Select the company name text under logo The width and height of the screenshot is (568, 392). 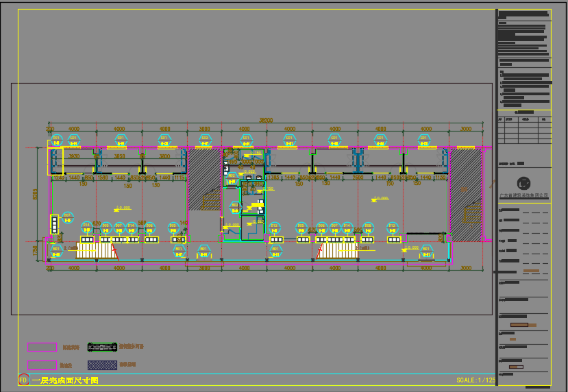pos(523,195)
